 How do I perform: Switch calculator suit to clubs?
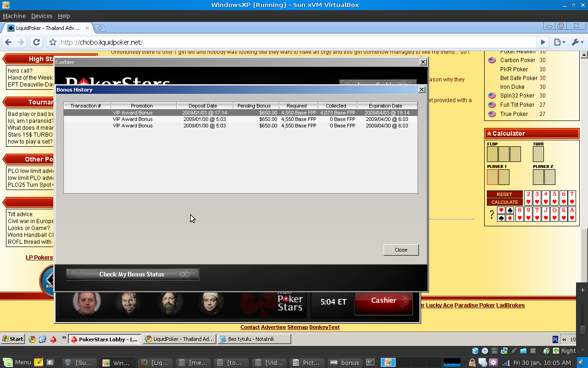point(510,210)
